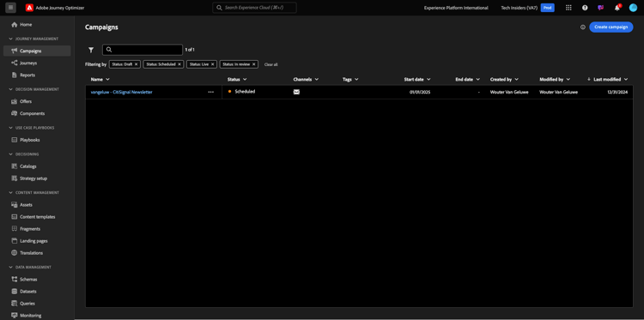Open the Name column header menu
644x320 pixels.
pyautogui.click(x=107, y=79)
